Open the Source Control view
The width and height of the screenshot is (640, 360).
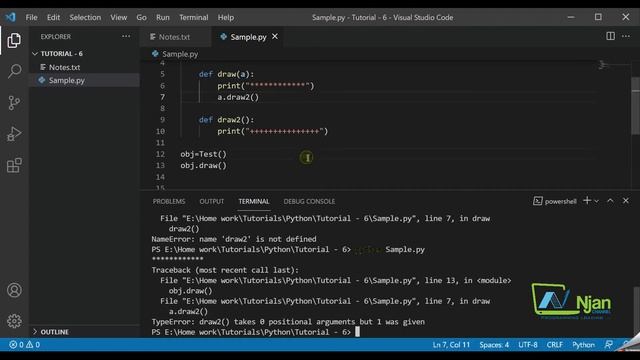[14, 102]
